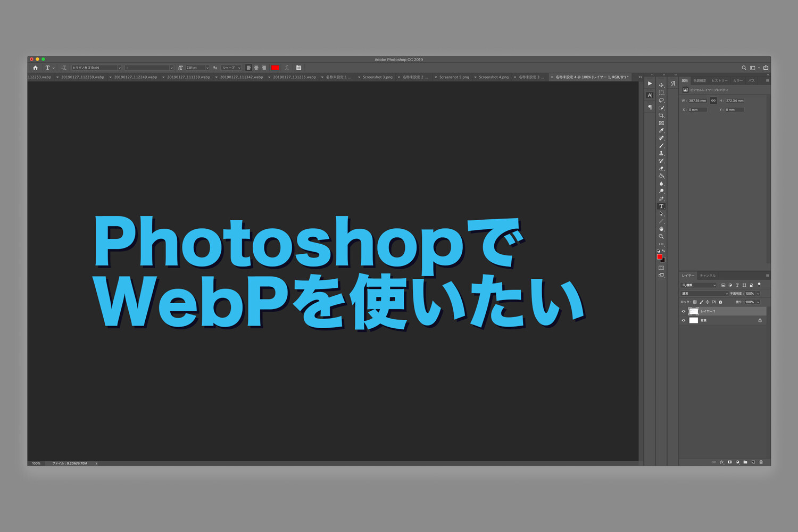The height and width of the screenshot is (532, 798).
Task: Toggle lock position
Action: pos(708,302)
